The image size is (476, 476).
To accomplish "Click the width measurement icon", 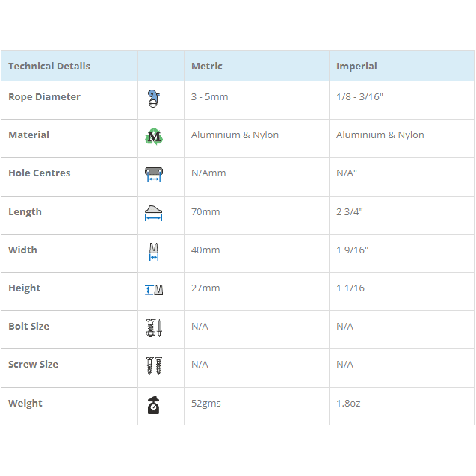I will point(154,251).
